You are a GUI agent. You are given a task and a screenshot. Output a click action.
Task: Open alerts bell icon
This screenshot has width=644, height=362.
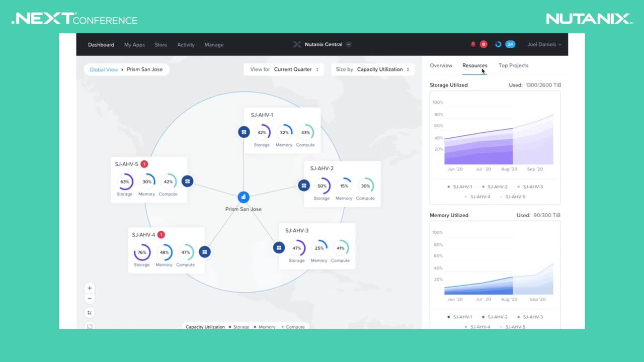click(x=473, y=44)
